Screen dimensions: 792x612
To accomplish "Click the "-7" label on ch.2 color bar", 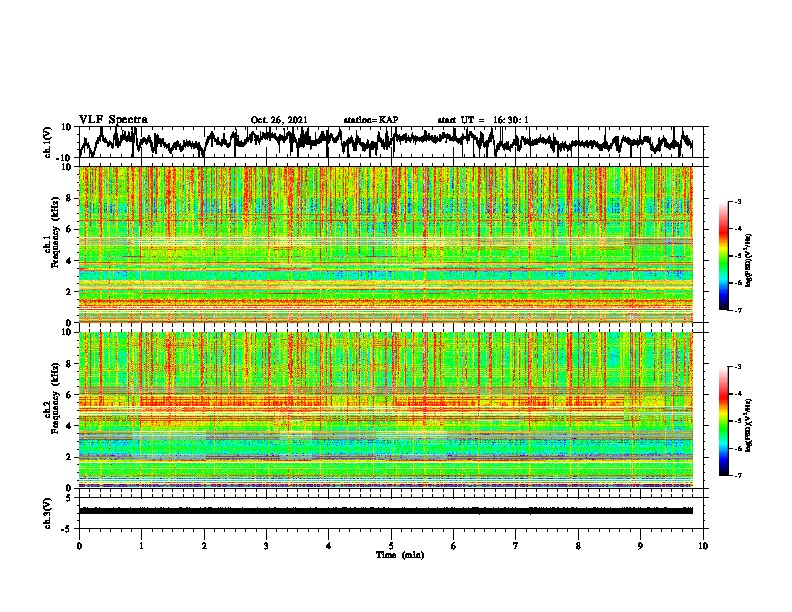I will 738,475.
